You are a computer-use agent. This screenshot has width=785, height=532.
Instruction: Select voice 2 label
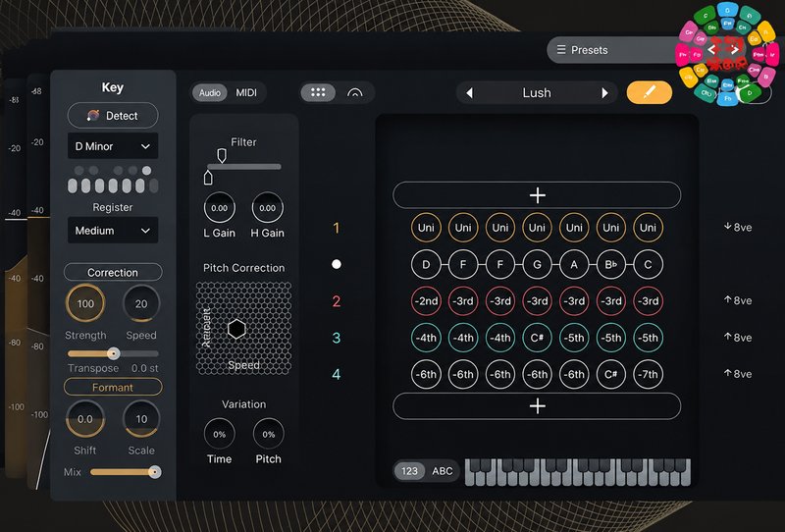tap(337, 301)
